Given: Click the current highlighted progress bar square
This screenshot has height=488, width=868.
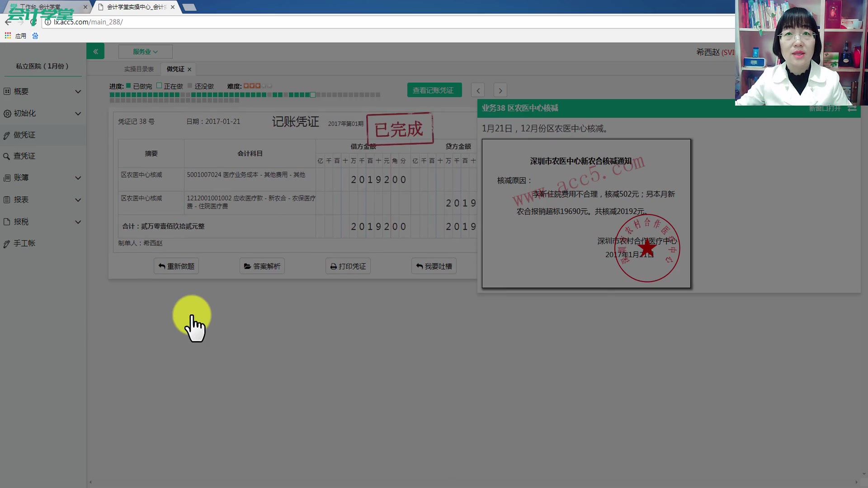Looking at the screenshot, I should 313,95.
